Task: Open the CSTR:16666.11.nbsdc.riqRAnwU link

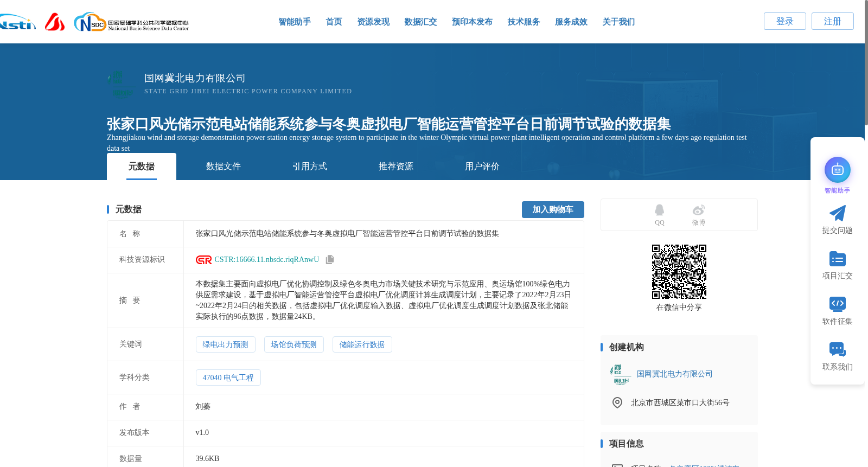Action: 267,260
